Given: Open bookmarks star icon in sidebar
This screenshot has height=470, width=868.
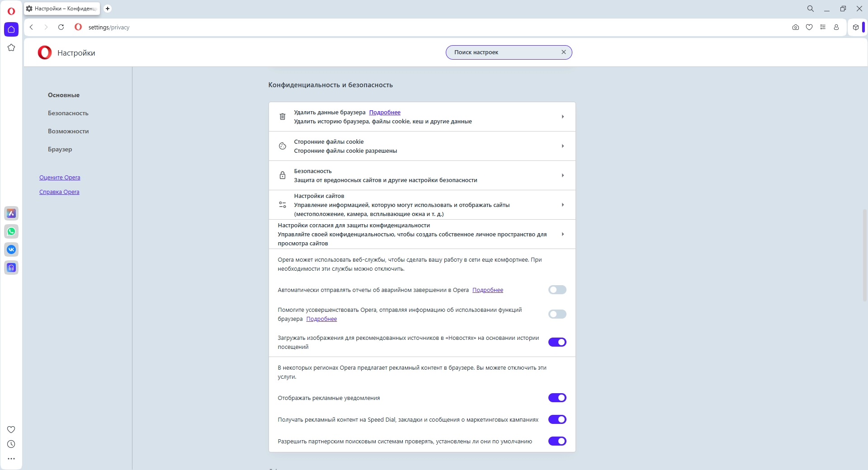Looking at the screenshot, I should pyautogui.click(x=11, y=47).
